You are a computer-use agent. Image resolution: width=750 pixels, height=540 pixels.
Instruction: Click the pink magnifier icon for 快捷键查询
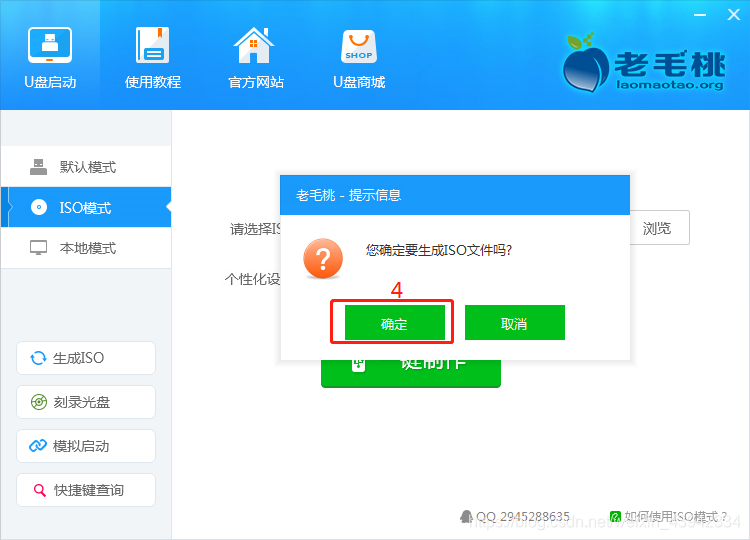[39, 490]
